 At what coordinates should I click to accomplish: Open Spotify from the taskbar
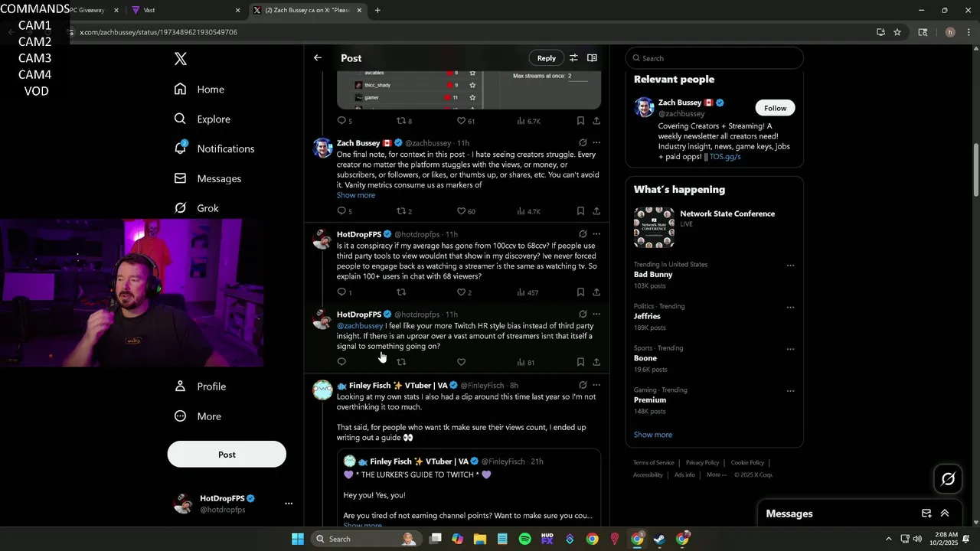tap(524, 539)
